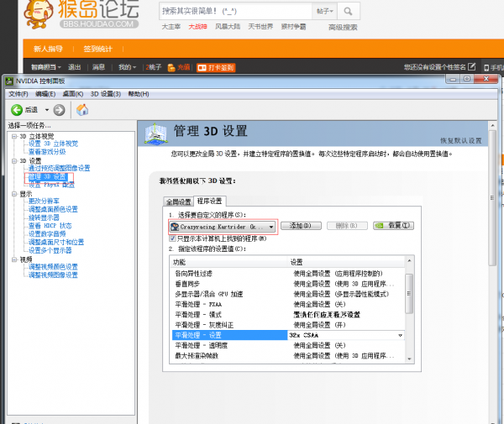The image size is (504, 424).
Task: Switch to the 全局设置 tab
Action: coord(178,202)
